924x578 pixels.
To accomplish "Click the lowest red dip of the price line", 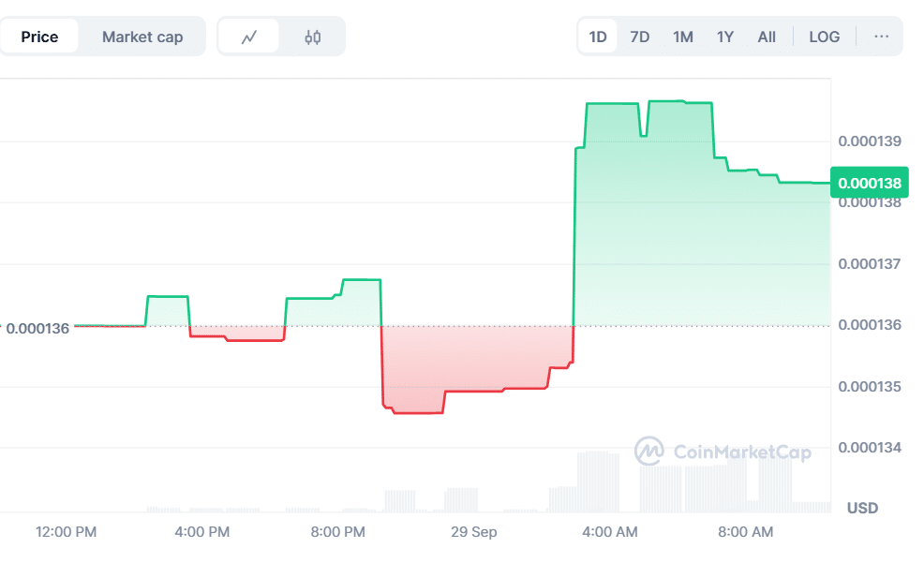I will (417, 412).
